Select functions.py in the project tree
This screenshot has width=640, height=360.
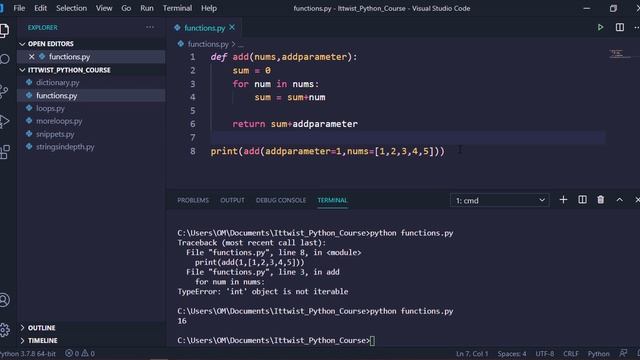pos(56,96)
